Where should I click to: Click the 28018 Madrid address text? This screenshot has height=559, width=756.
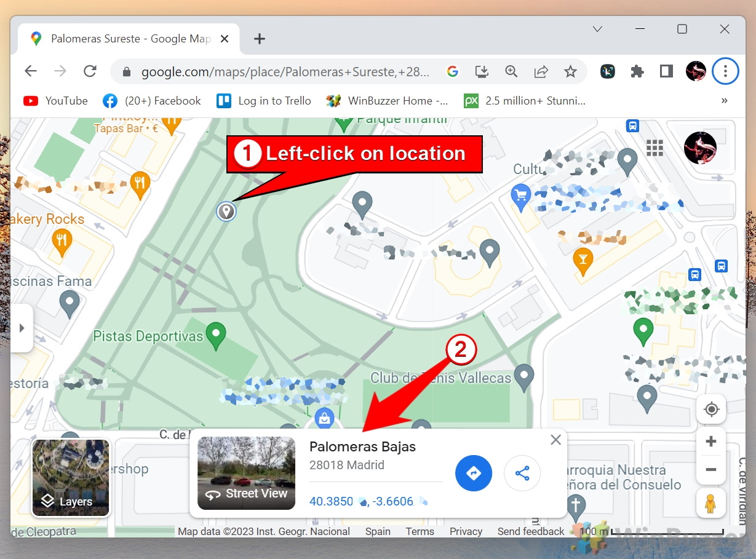point(347,466)
